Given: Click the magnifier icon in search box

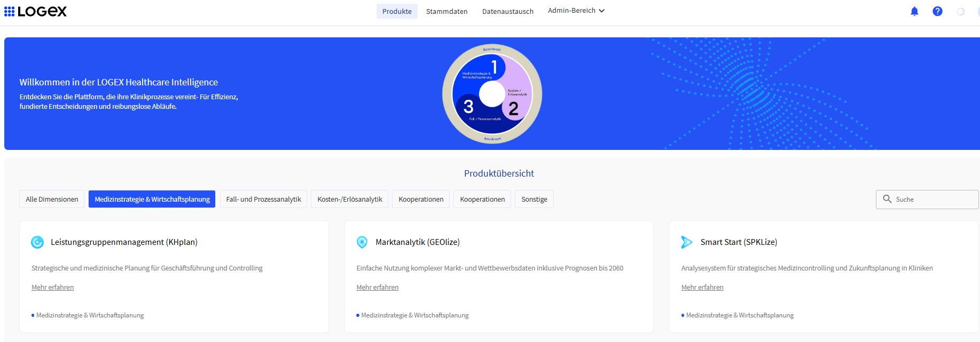Looking at the screenshot, I should click(x=887, y=199).
